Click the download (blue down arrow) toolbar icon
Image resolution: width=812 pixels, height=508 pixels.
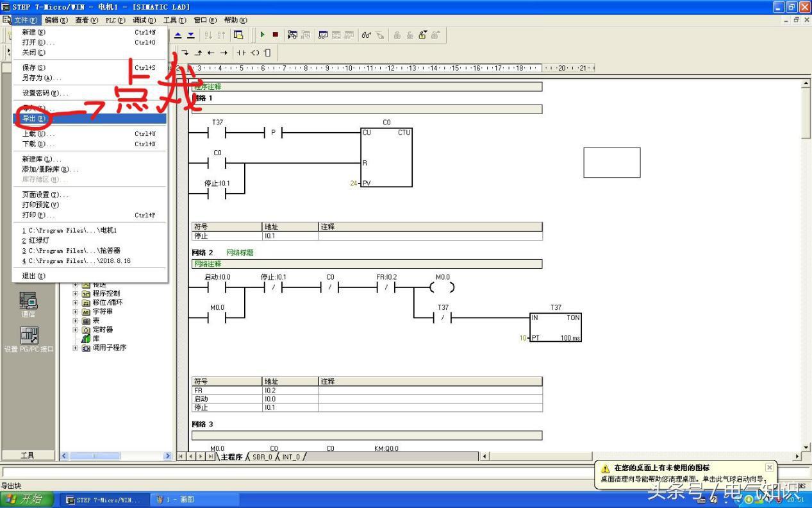pos(190,35)
